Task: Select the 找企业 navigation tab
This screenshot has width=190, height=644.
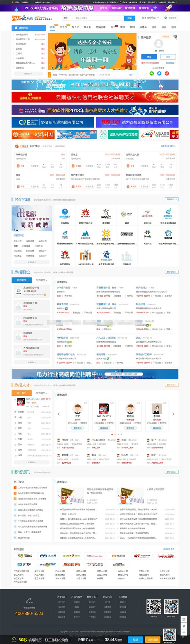Action: 87,27
